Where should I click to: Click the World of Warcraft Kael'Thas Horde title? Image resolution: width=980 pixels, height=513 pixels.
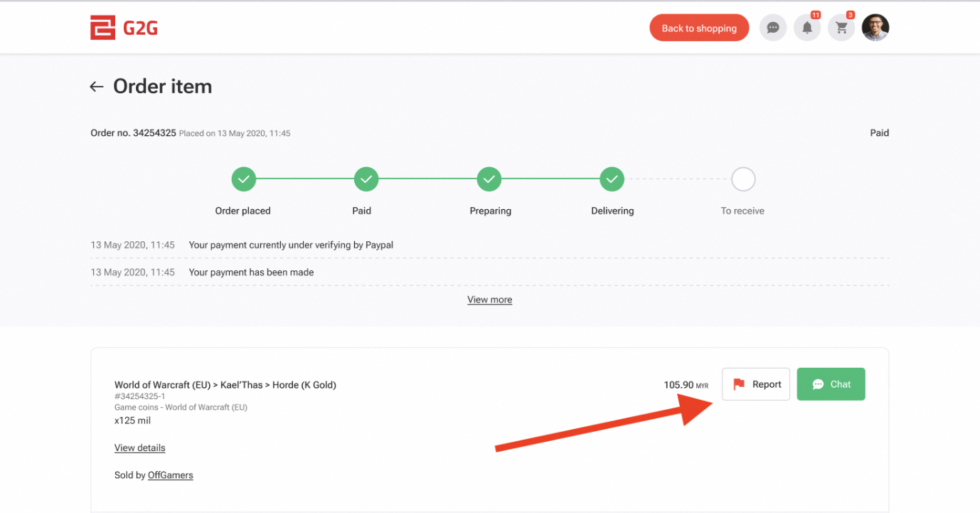point(225,385)
